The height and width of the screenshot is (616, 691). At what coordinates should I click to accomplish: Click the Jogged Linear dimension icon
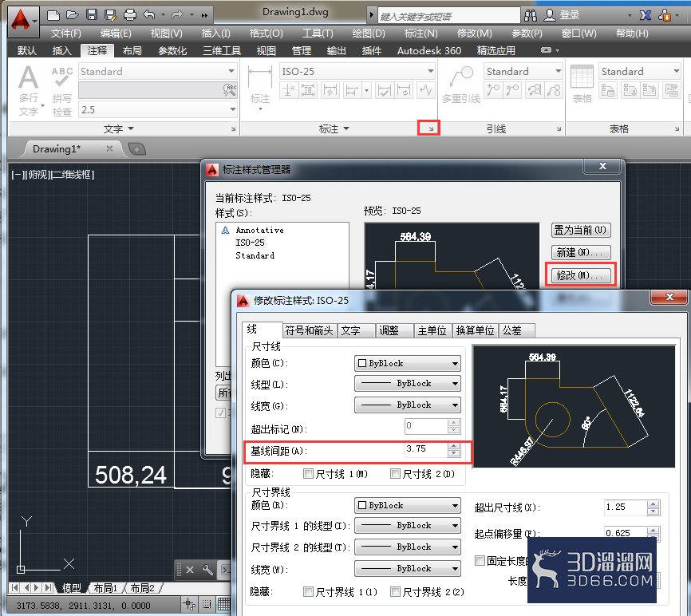[x=426, y=91]
